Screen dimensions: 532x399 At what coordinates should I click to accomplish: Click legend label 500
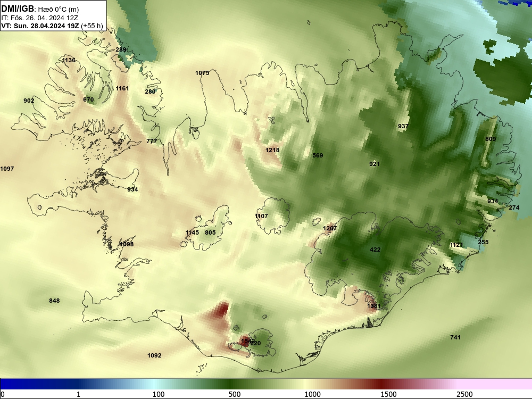point(235,394)
